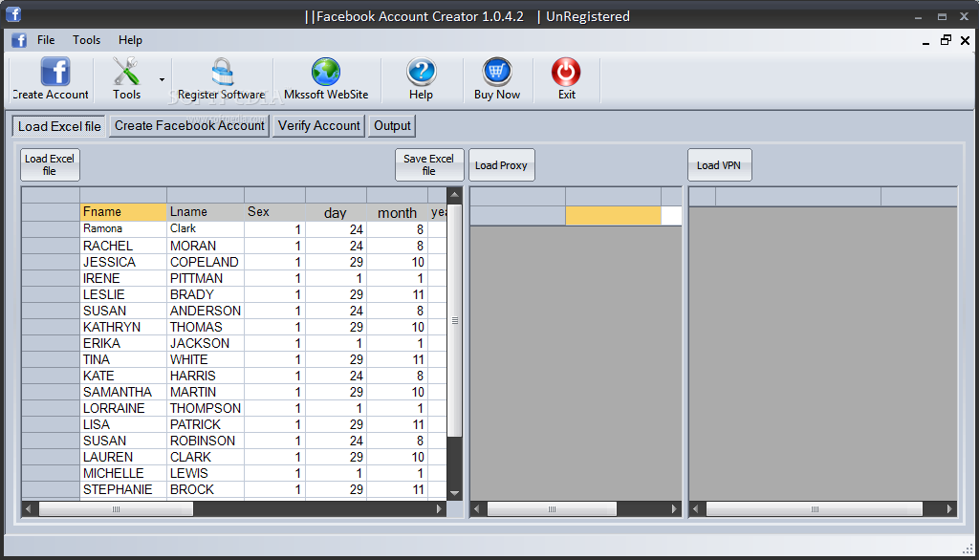Select the THOMPSON last name cell

pyautogui.click(x=206, y=408)
